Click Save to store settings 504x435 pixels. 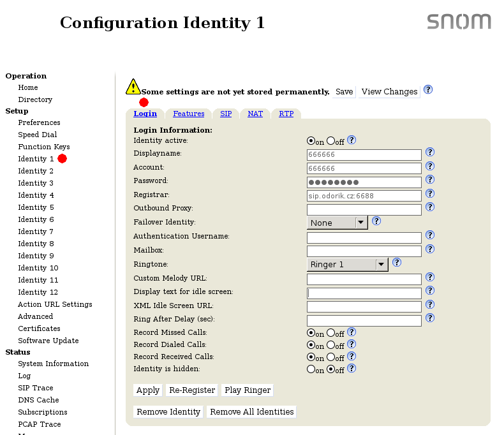[x=344, y=92]
